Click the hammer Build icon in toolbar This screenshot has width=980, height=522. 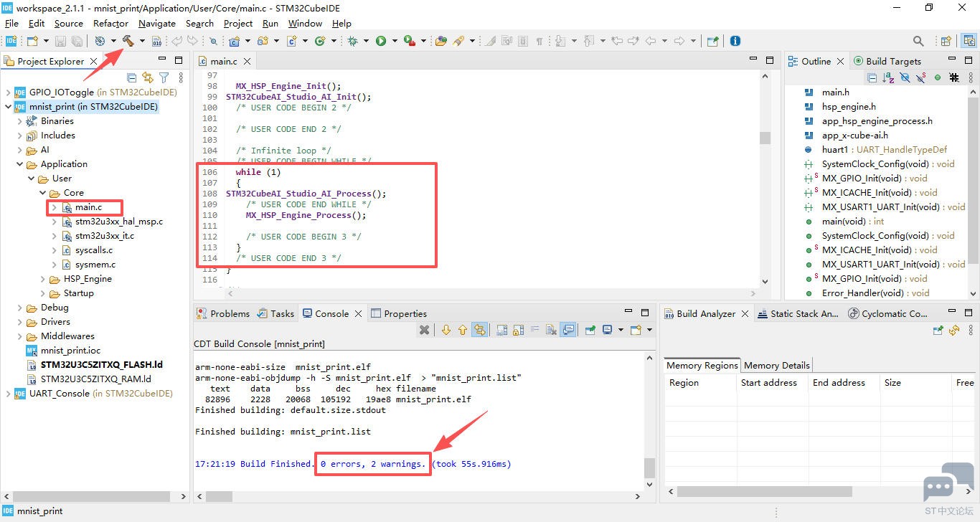[x=128, y=41]
